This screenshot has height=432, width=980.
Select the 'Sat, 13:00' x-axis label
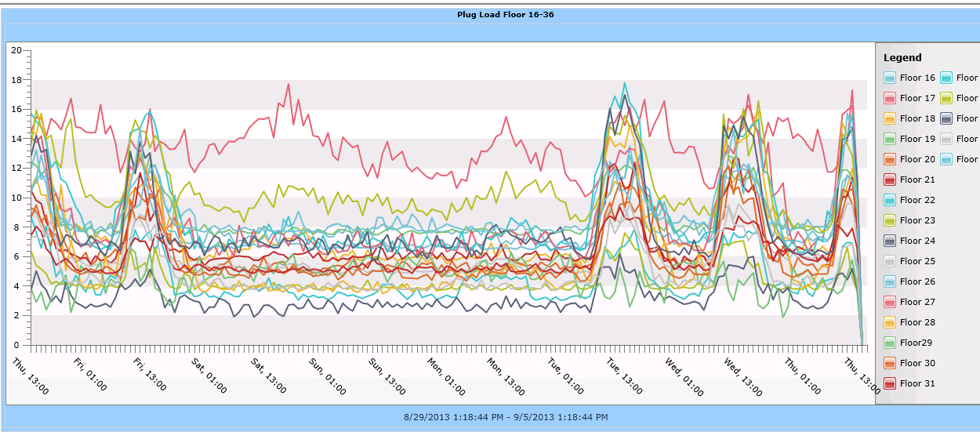[x=269, y=375]
